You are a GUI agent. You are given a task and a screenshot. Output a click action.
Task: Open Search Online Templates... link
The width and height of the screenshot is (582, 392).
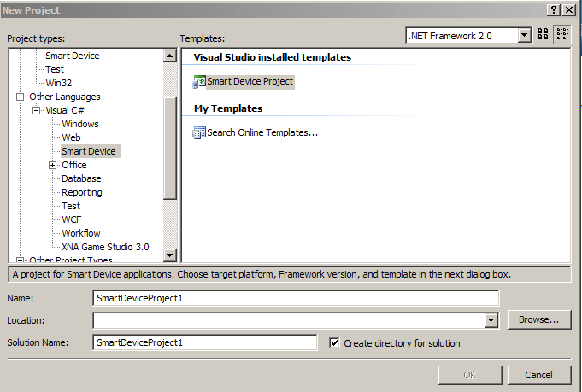[x=262, y=132]
